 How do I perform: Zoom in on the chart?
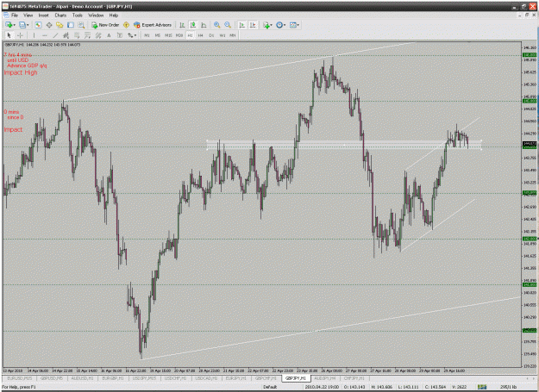point(217,25)
